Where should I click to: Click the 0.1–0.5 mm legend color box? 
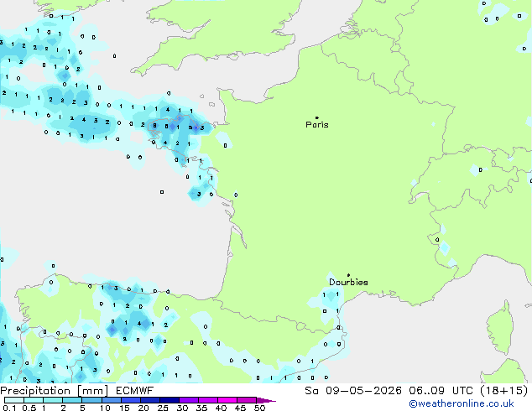pyautogui.click(x=14, y=400)
